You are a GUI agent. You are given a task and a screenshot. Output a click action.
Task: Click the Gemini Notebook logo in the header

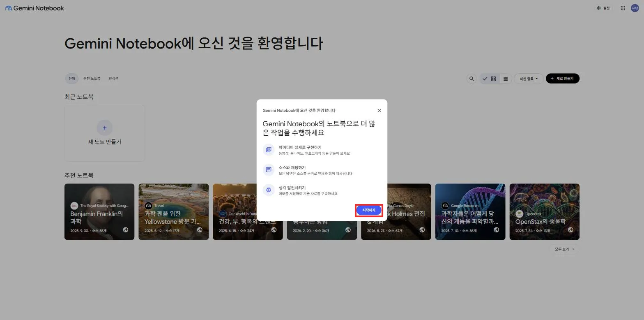click(34, 8)
